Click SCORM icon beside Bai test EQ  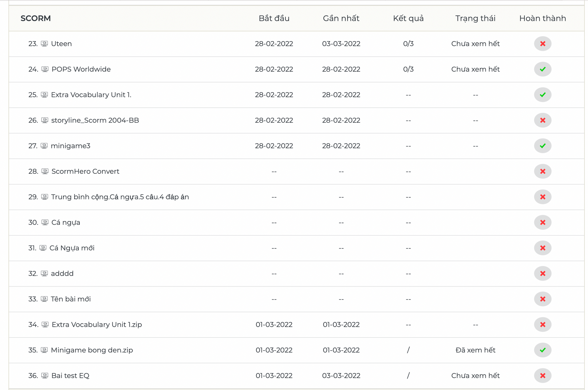[x=45, y=376]
